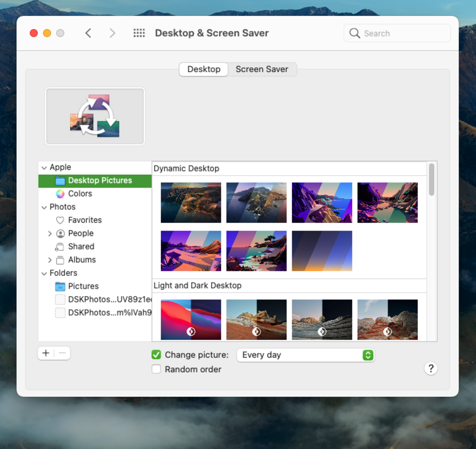The width and height of the screenshot is (476, 449).
Task: Click the Favorites heart icon
Action: (60, 220)
